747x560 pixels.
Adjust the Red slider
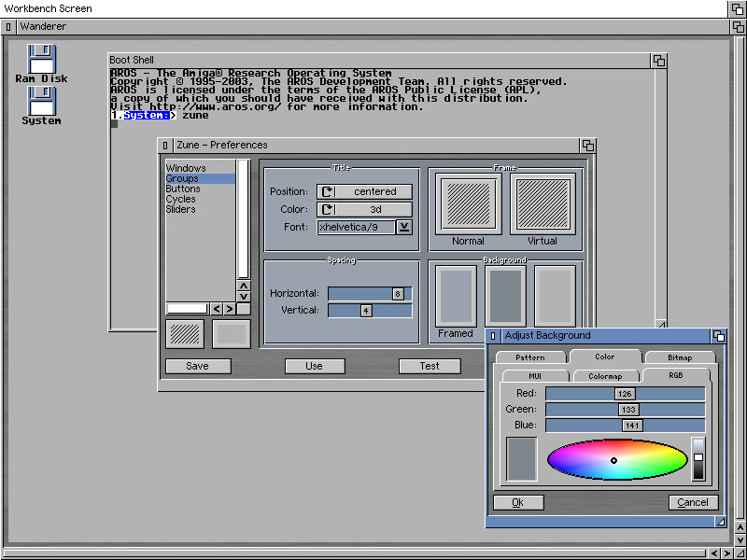pos(625,394)
